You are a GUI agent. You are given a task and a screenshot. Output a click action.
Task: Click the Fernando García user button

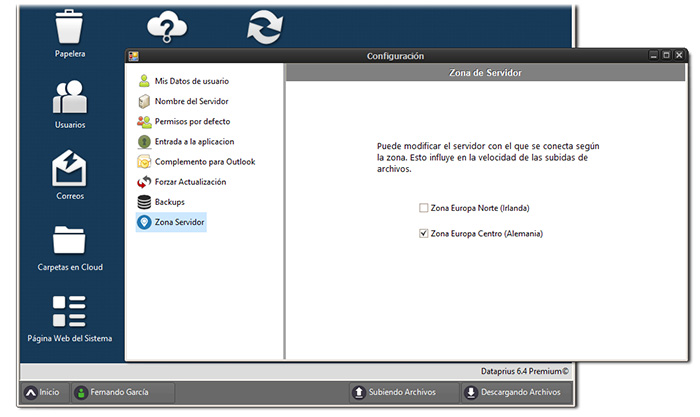(x=123, y=392)
